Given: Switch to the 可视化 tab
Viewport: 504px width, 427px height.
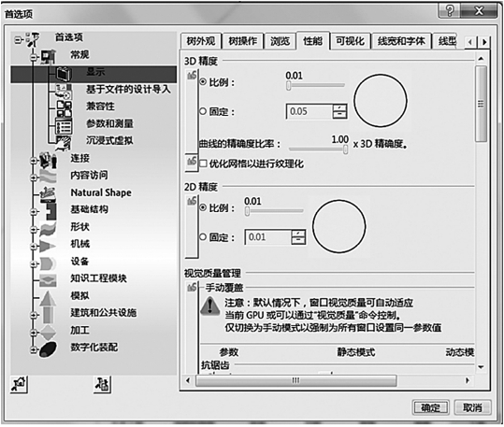Looking at the screenshot, I should [x=350, y=41].
